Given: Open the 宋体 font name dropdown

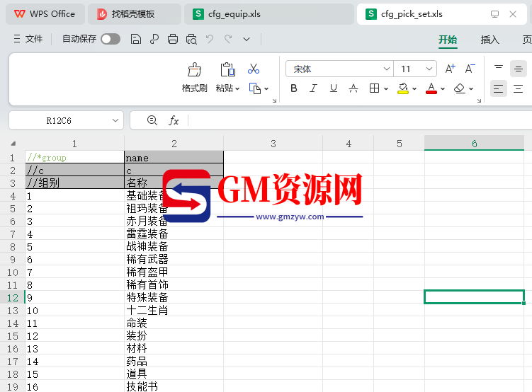Looking at the screenshot, I should pos(387,69).
